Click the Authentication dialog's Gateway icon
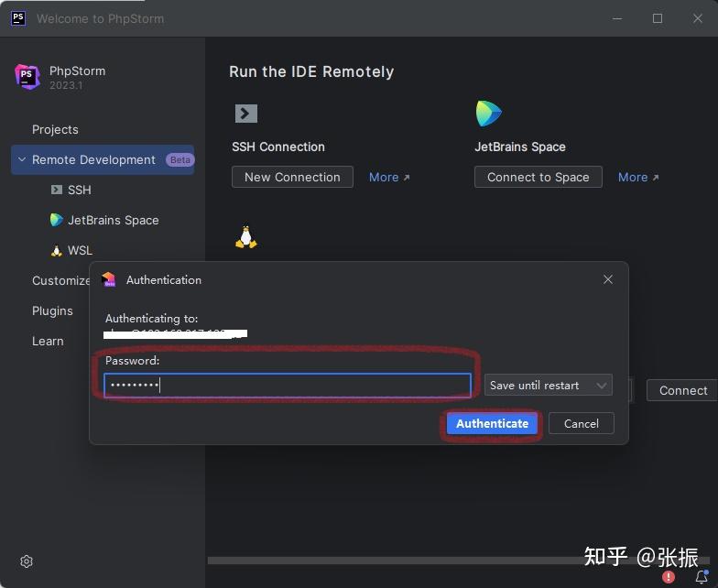Viewport: 718px width, 588px height. 108,279
